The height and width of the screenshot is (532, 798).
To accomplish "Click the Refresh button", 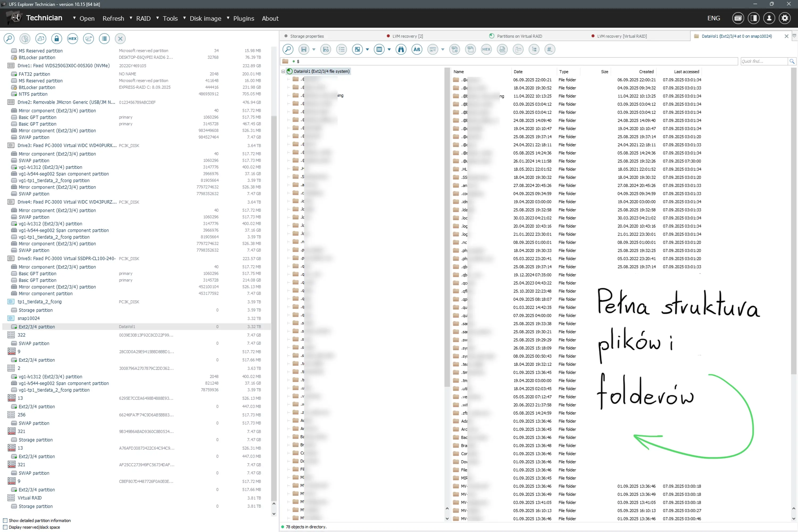I will pyautogui.click(x=113, y=18).
